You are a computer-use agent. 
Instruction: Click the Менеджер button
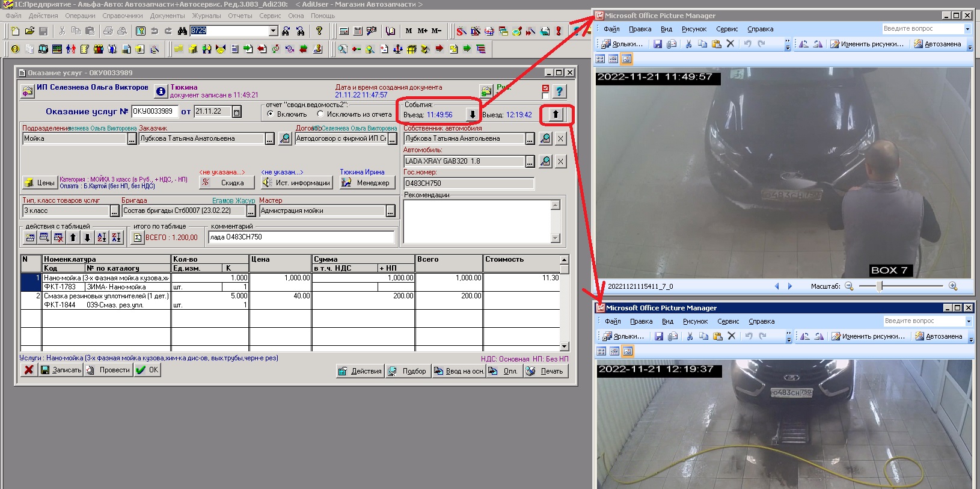coord(366,183)
